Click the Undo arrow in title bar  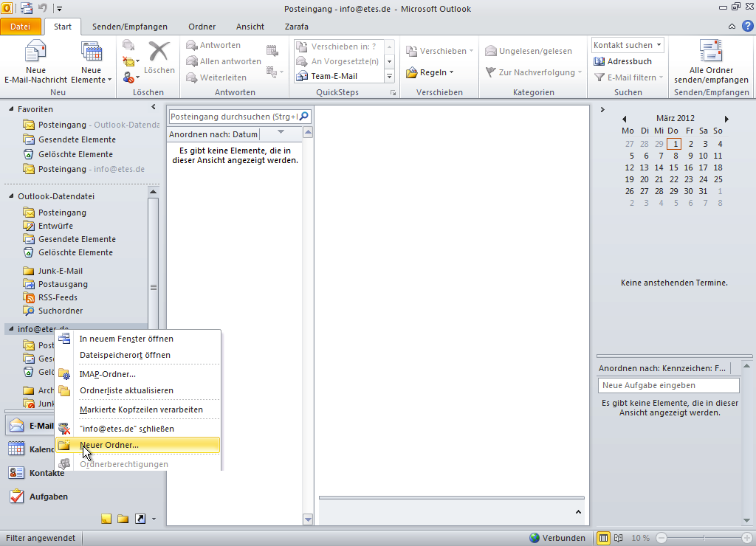[x=43, y=8]
